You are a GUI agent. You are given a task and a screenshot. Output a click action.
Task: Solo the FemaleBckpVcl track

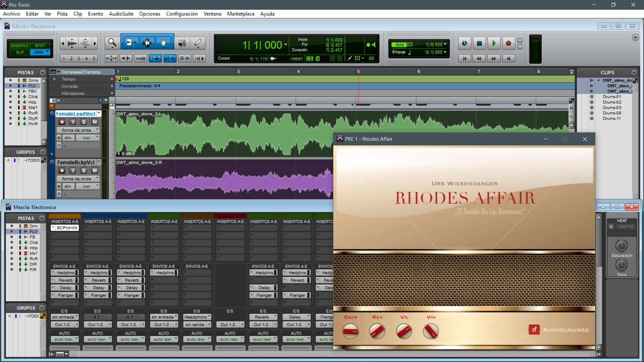coord(84,171)
